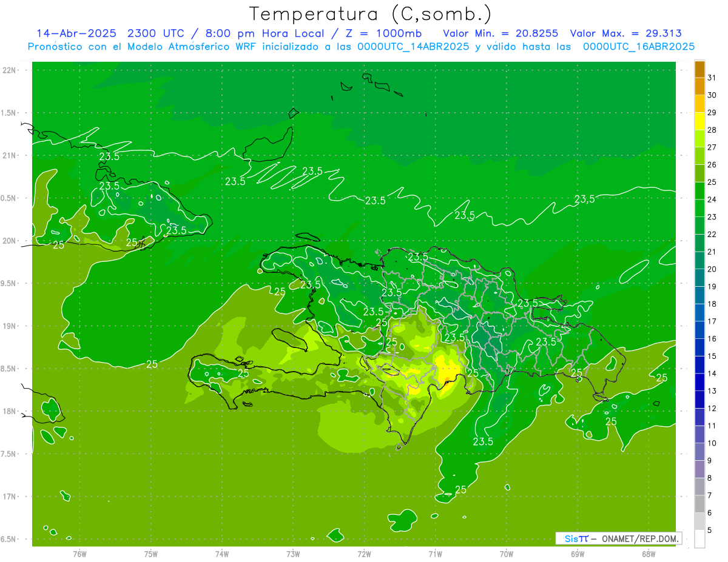Click the '75W' longitude axis label
The image size is (728, 562).
click(x=151, y=554)
